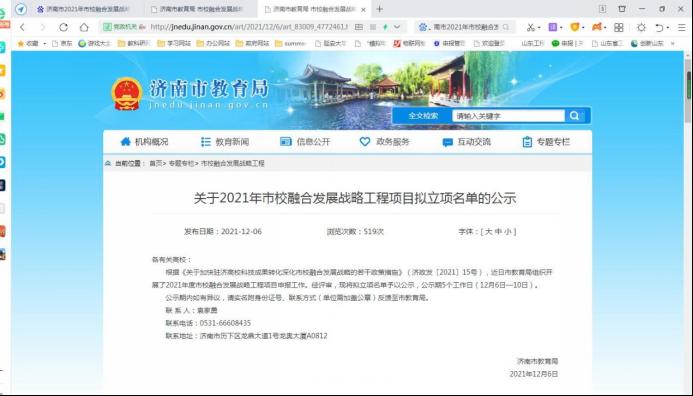The height and width of the screenshot is (396, 693).
Task: Open the scissors screenshot tool
Action: [530, 27]
